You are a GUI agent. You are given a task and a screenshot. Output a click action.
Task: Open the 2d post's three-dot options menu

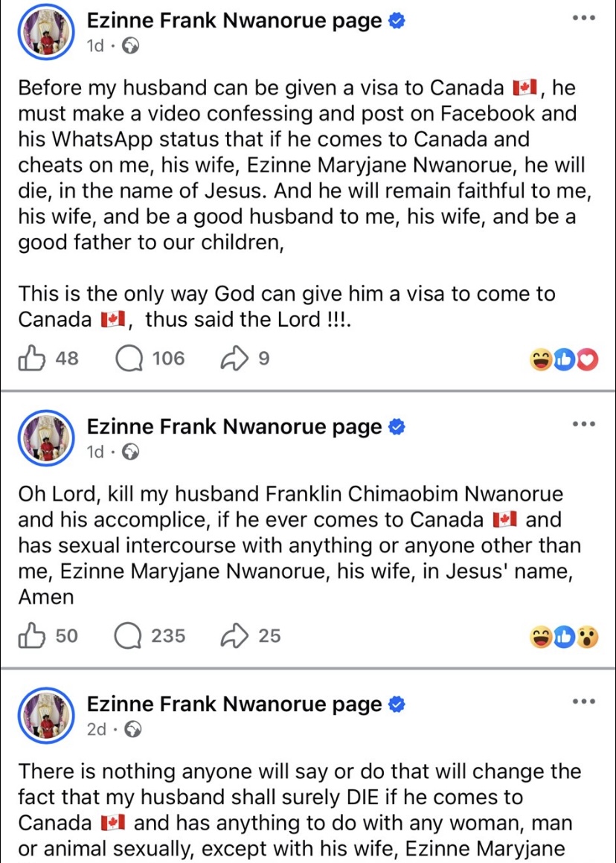tap(584, 701)
